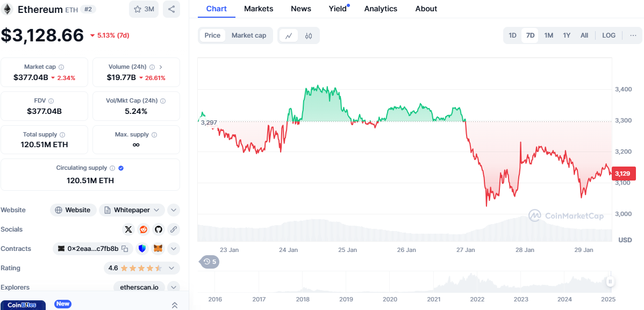Select Market cap chart mode

pyautogui.click(x=249, y=35)
